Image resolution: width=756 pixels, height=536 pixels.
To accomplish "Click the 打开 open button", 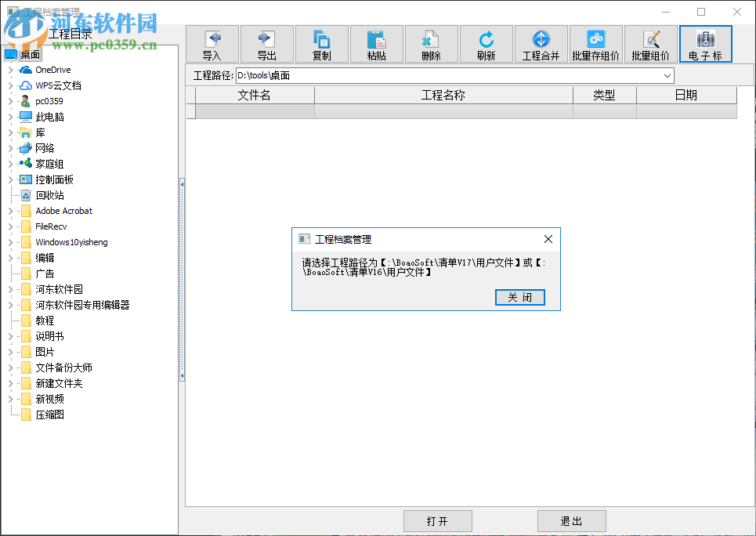I will (437, 520).
